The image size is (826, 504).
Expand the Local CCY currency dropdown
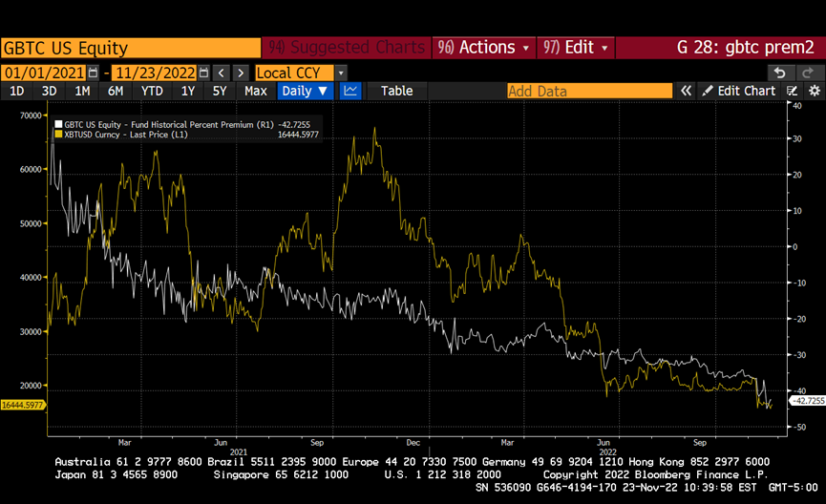[x=341, y=73]
